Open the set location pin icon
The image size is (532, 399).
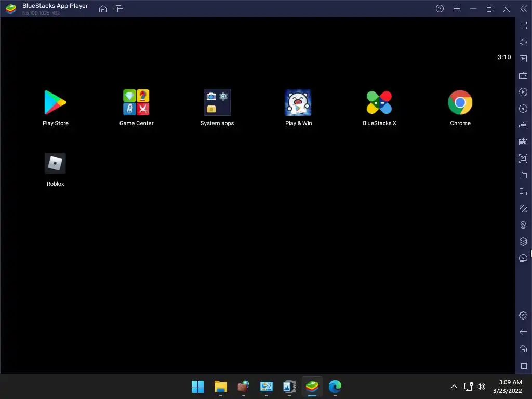coord(523,225)
